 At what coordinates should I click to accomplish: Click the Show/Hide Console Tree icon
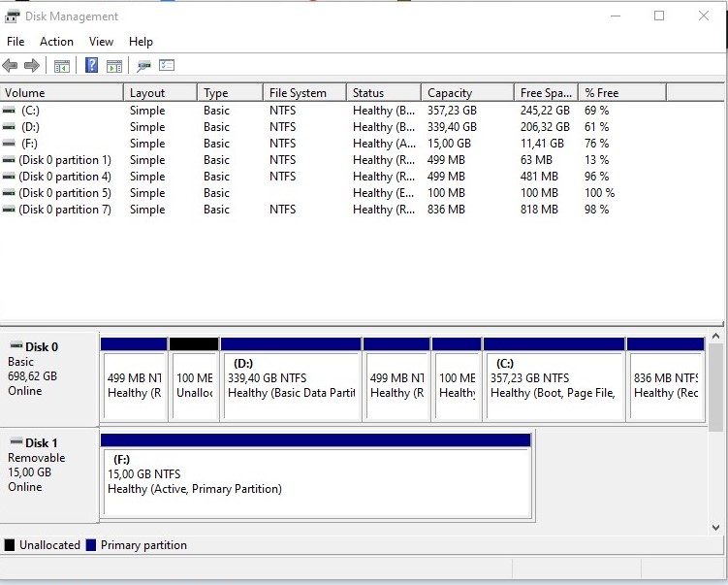(62, 66)
